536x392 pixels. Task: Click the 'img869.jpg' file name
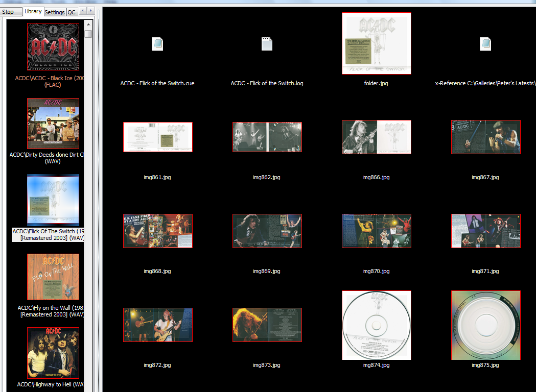[x=267, y=271]
